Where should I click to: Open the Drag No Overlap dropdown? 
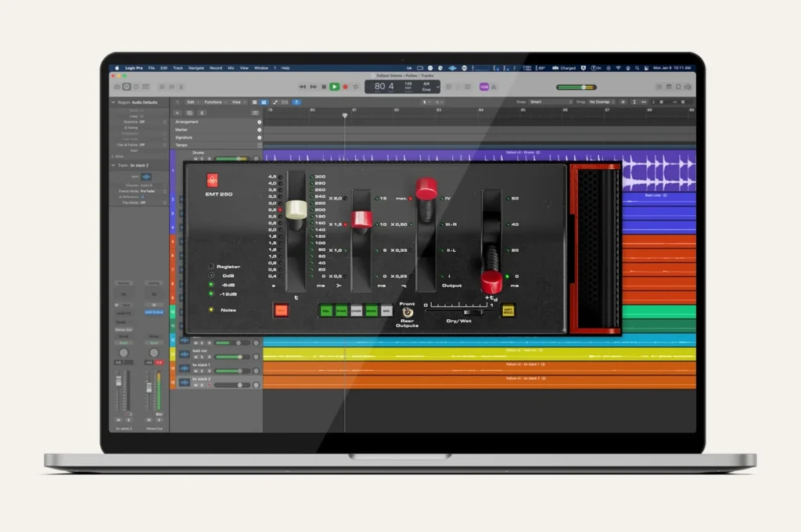[602, 102]
